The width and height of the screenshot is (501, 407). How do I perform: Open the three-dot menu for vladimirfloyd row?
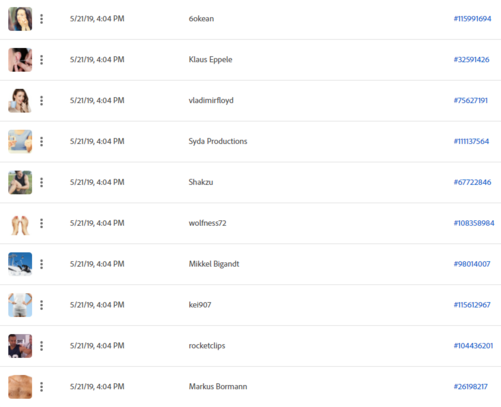[42, 101]
